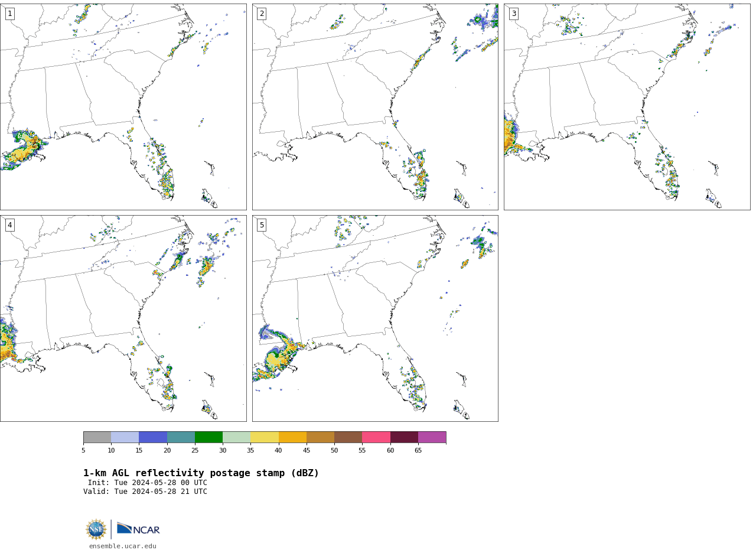Open the ensemble.ucar.edu link
The height and width of the screenshot is (553, 756).
[123, 546]
